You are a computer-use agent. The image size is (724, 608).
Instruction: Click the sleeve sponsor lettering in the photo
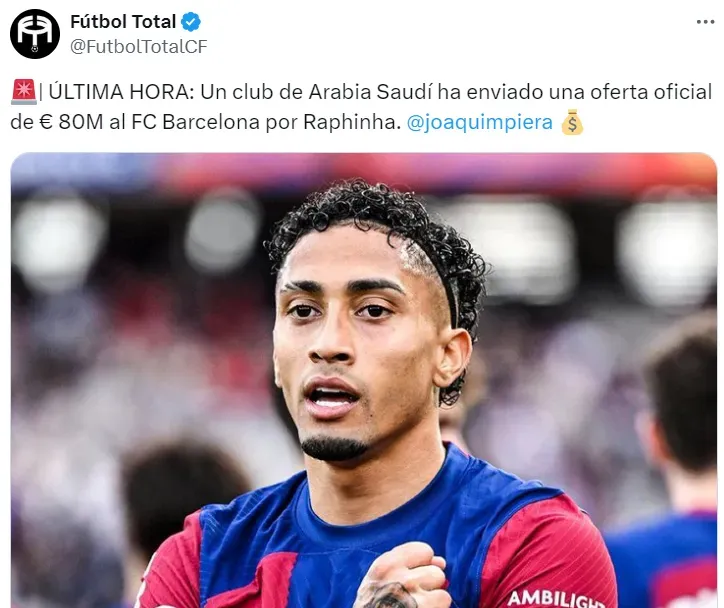[x=555, y=598]
